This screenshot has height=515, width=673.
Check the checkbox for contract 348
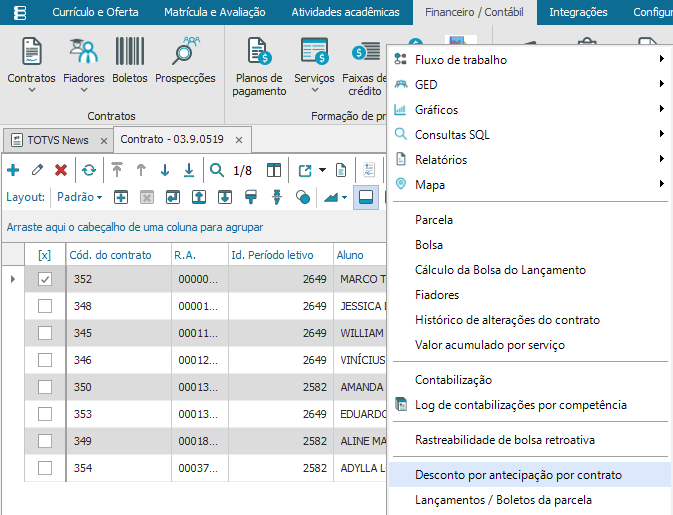44,306
